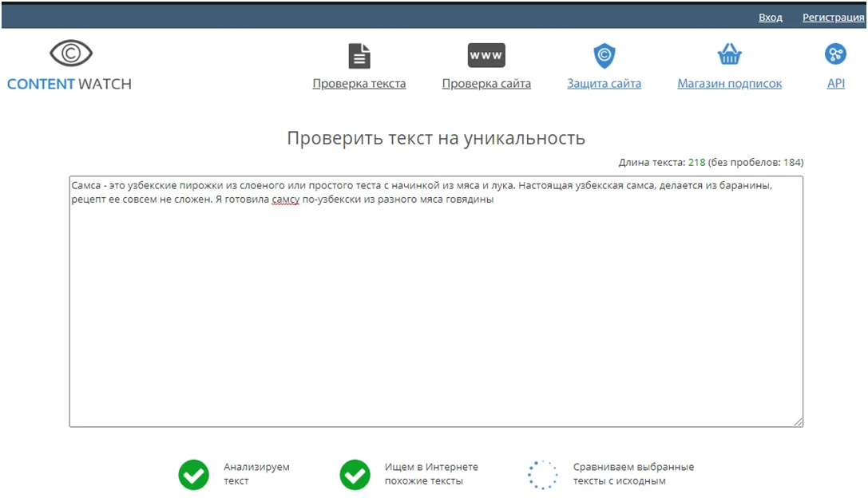Click the document icon above Проверка текста
868x498 pixels.
click(x=359, y=54)
